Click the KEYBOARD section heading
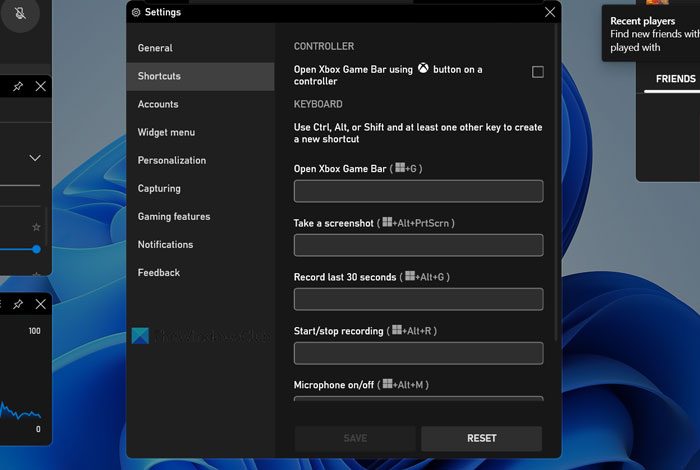 318,104
